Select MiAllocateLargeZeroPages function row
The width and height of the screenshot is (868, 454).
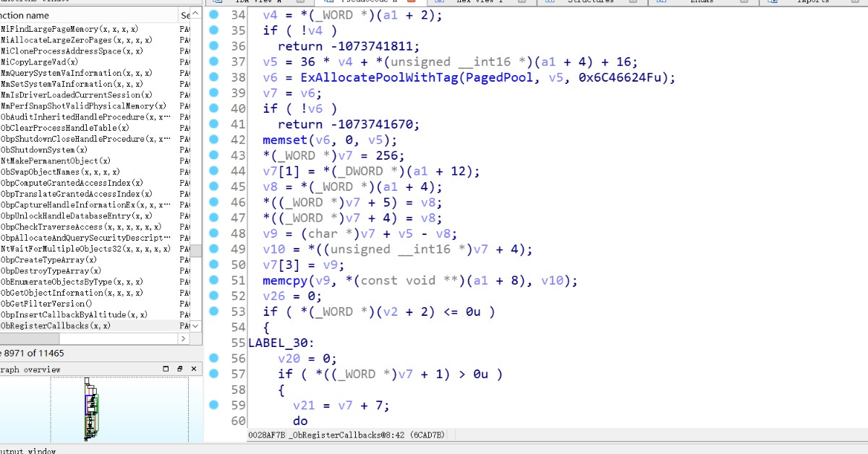95,40
